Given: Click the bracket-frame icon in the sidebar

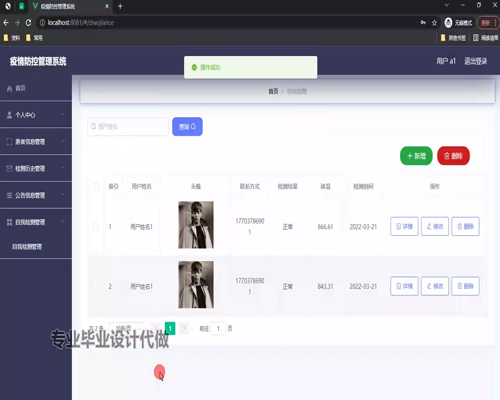Looking at the screenshot, I should coord(9,142).
